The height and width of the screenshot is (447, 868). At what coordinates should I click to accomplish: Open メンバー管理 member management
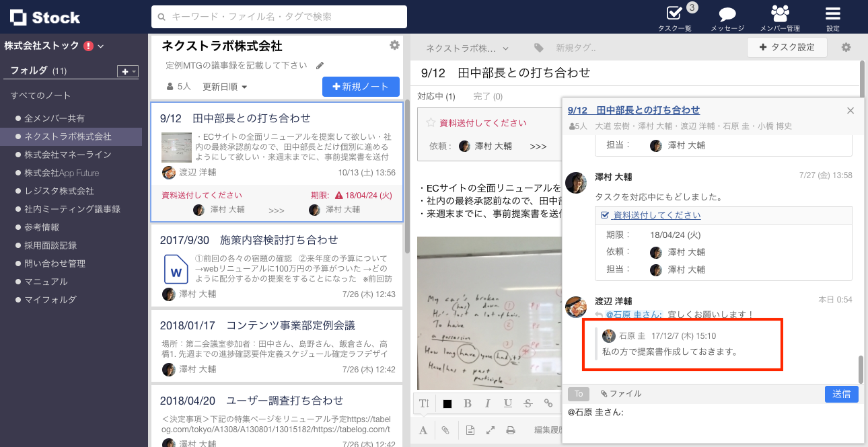(x=779, y=14)
